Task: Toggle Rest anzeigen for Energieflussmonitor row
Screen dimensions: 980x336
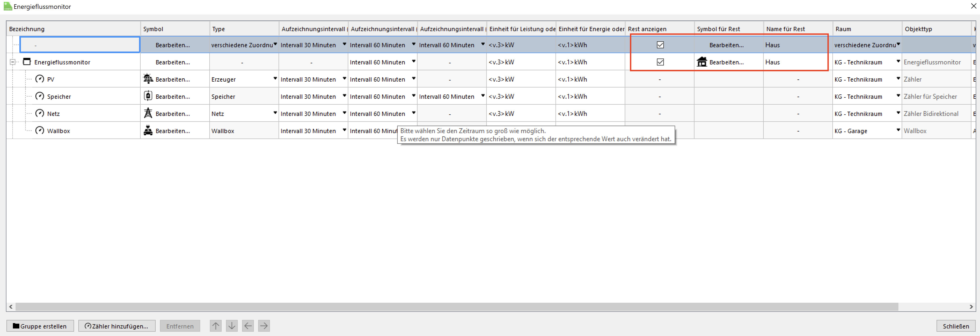Action: (x=660, y=62)
